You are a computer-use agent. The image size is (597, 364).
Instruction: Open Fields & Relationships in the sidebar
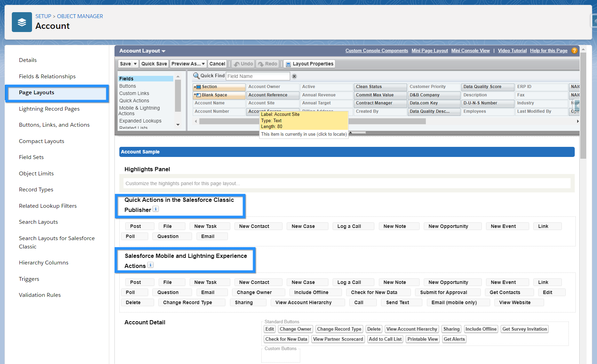(x=47, y=77)
